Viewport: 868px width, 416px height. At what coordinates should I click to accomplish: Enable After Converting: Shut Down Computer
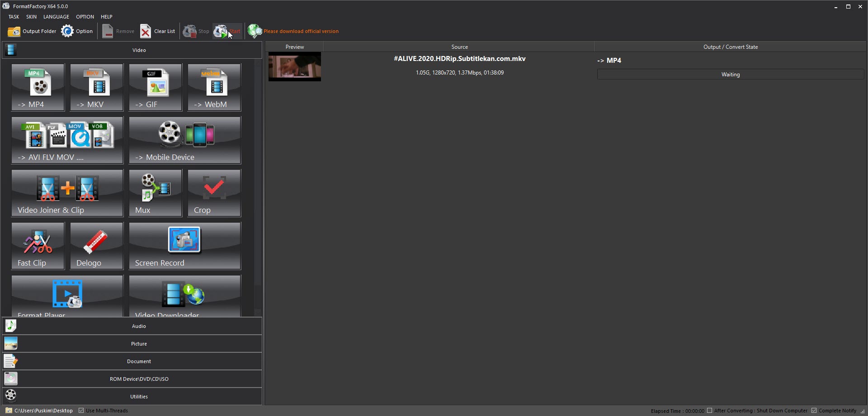(x=710, y=411)
